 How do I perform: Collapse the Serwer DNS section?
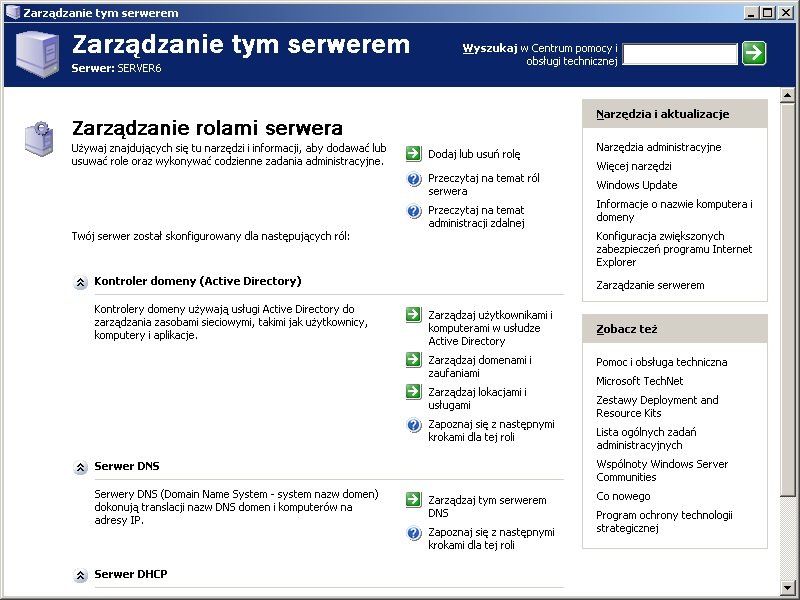[80, 467]
